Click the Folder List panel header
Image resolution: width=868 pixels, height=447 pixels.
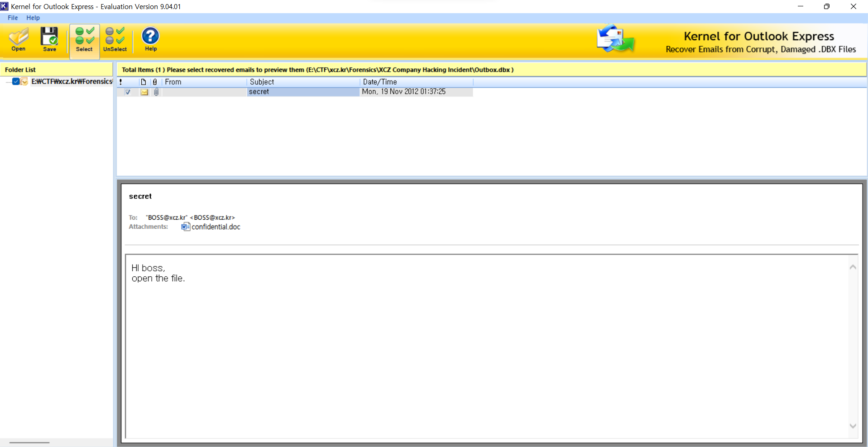click(57, 70)
